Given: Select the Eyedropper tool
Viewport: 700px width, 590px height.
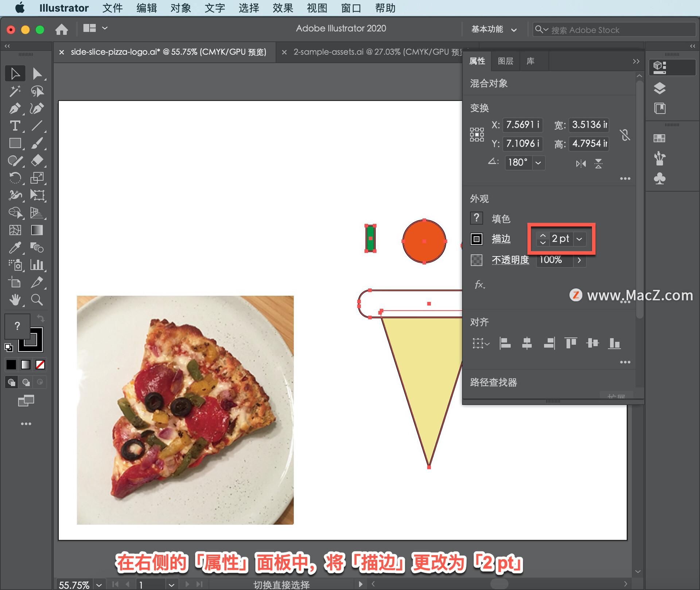Looking at the screenshot, I should (x=15, y=248).
